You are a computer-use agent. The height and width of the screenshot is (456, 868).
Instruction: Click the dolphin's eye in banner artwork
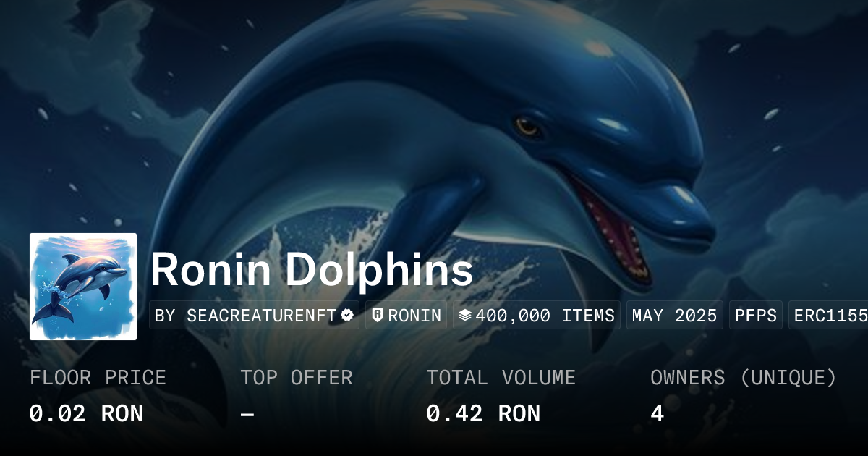(x=527, y=125)
